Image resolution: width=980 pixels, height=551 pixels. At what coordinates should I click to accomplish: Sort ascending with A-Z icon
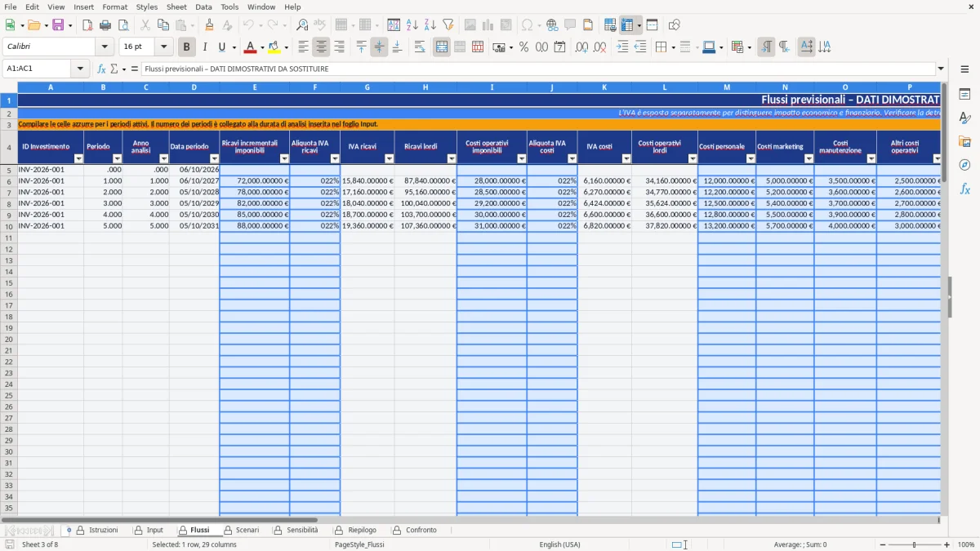[412, 25]
